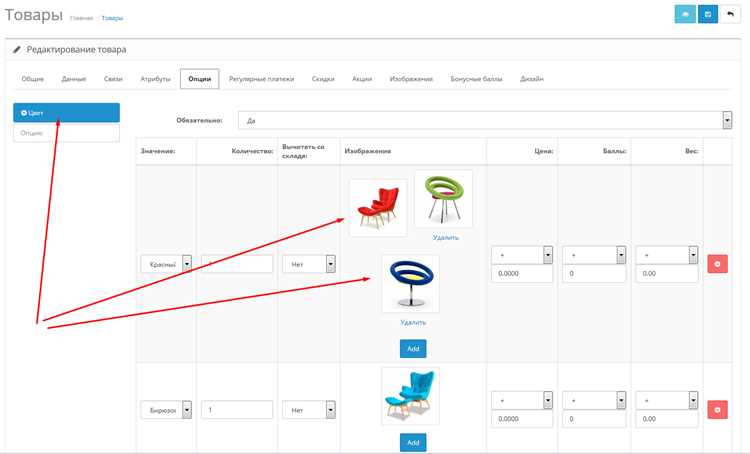Click Удалить under blue chair image
750x454 pixels.
(413, 322)
